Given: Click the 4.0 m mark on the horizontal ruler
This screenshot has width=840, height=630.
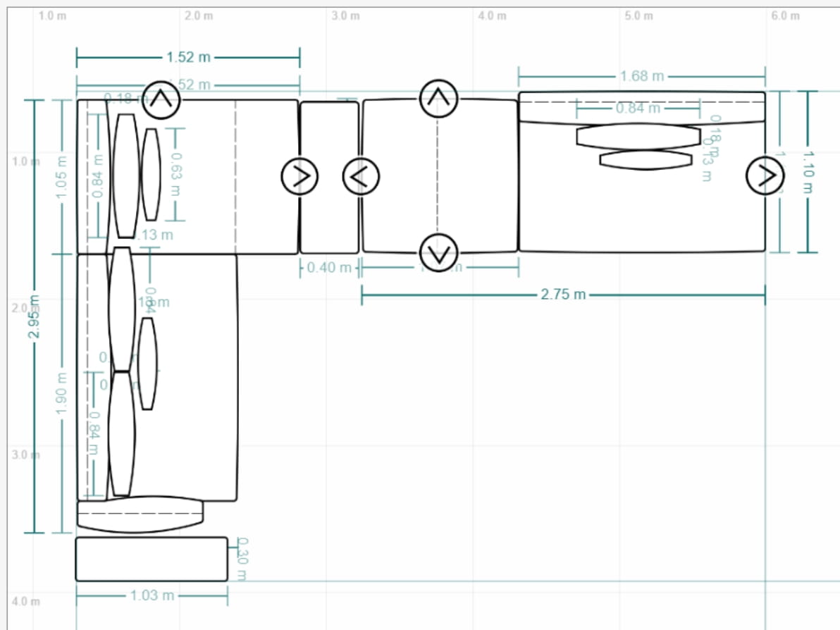Looking at the screenshot, I should pos(492,16).
